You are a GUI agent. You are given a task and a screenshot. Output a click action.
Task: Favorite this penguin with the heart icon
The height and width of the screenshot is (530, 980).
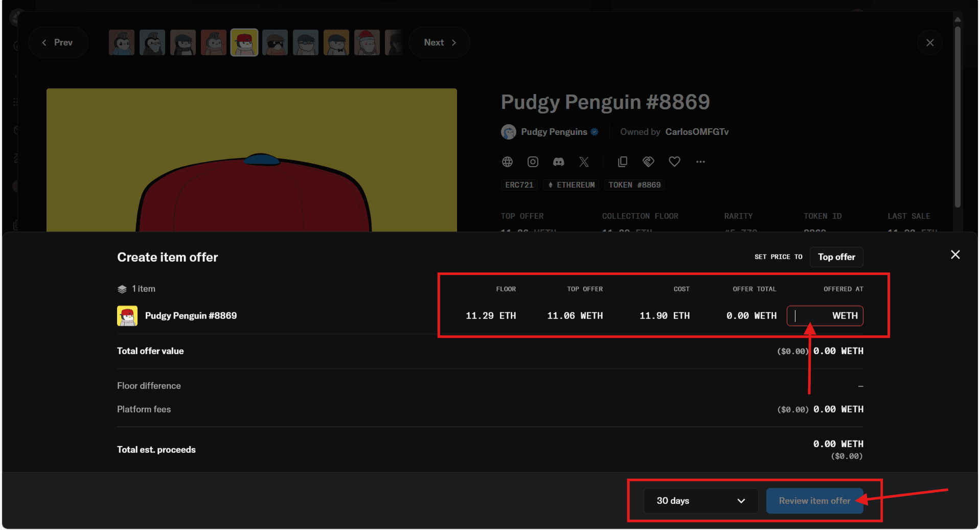tap(674, 162)
